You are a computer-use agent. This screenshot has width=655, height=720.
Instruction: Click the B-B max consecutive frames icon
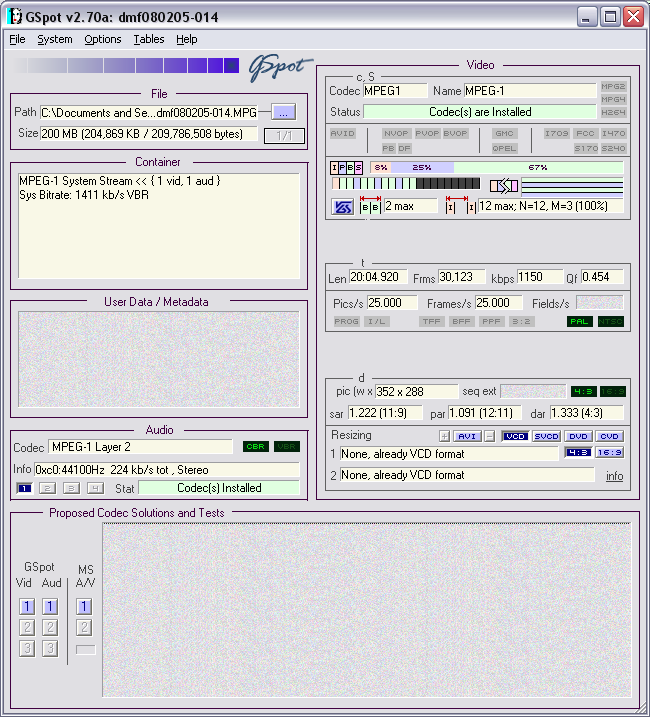pyautogui.click(x=370, y=205)
